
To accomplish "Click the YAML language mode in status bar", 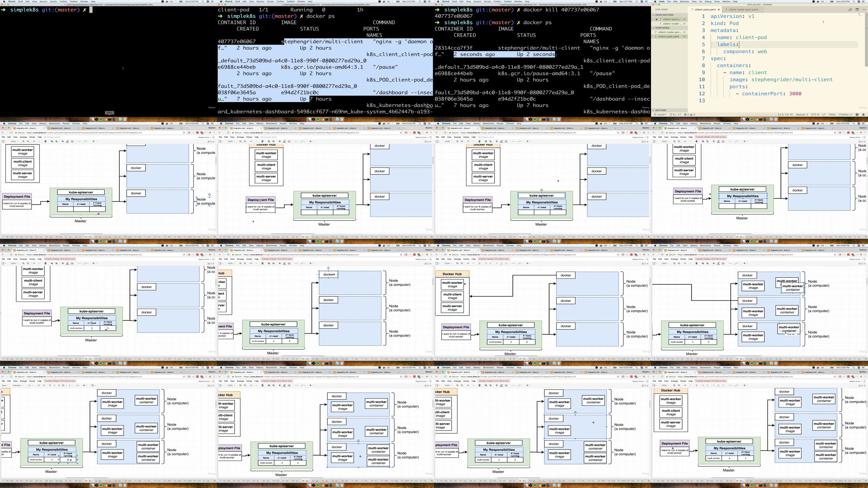I will (x=832, y=114).
